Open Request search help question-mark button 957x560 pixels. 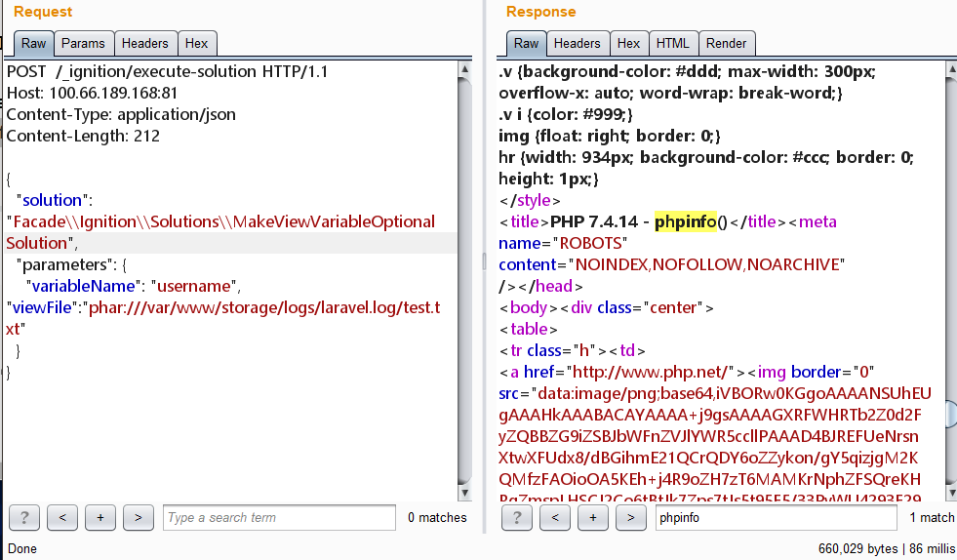pos(24,518)
